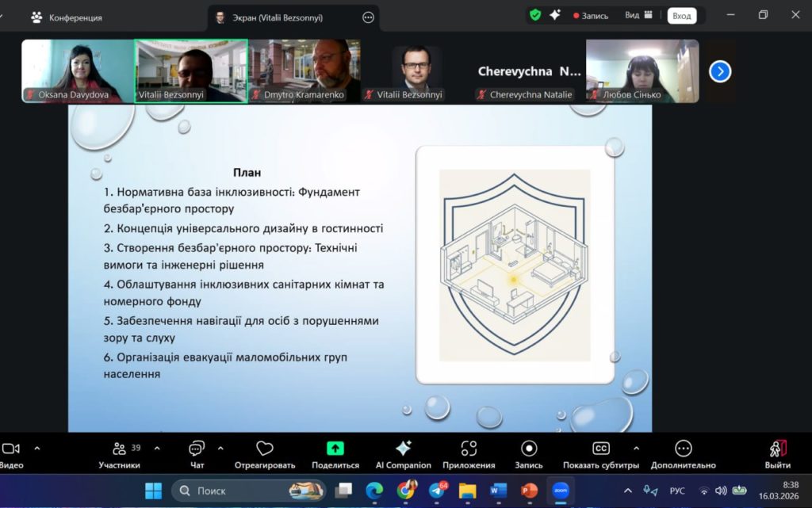Show next participants with the blue arrow
The image size is (812, 508).
719,71
